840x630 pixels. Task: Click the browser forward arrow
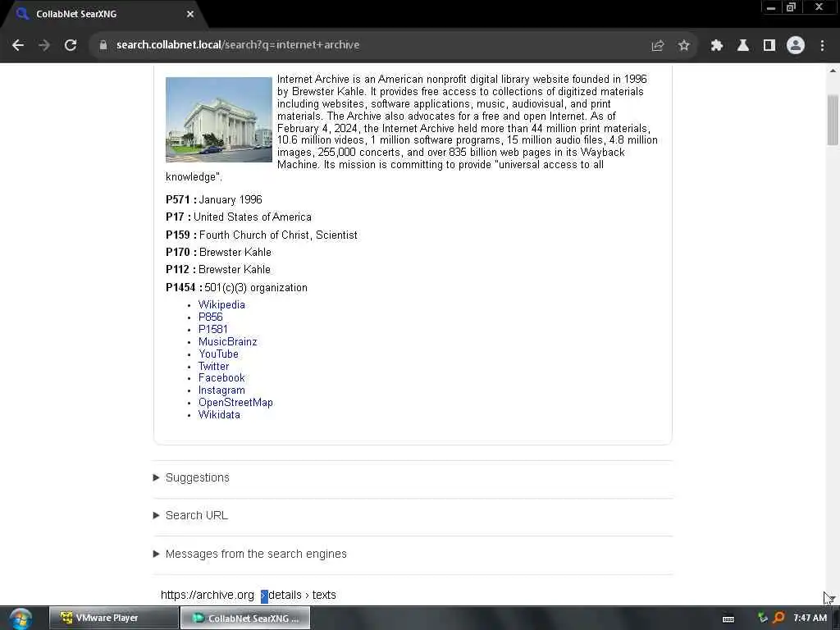pos(44,45)
